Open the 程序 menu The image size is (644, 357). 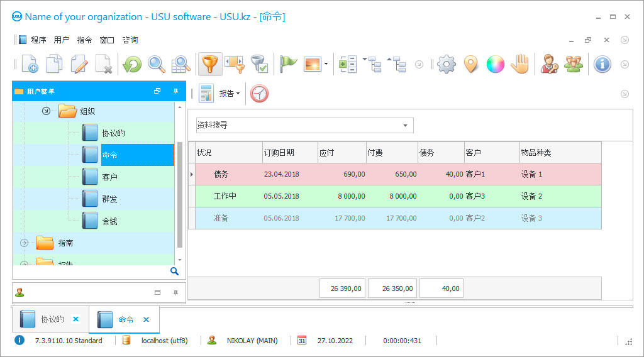click(38, 40)
